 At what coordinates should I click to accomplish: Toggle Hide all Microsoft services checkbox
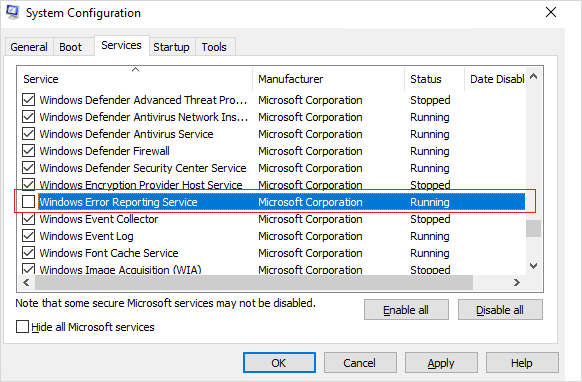[22, 327]
